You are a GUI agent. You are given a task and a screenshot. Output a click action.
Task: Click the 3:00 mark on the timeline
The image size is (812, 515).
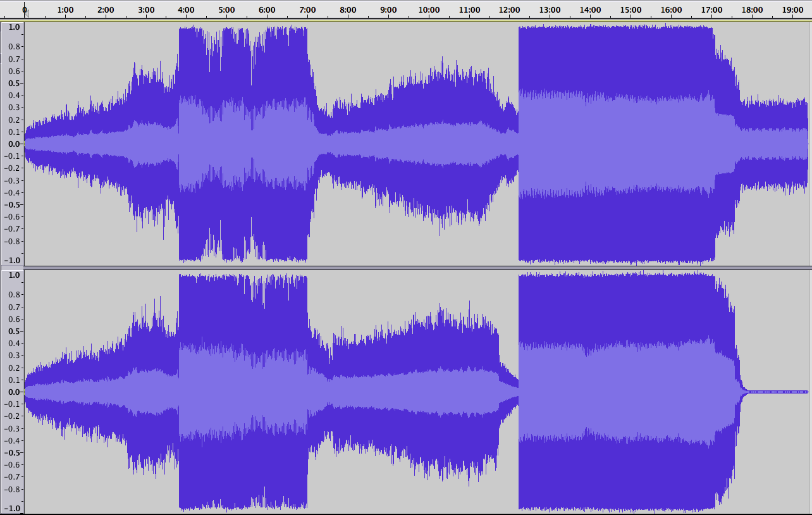click(146, 10)
